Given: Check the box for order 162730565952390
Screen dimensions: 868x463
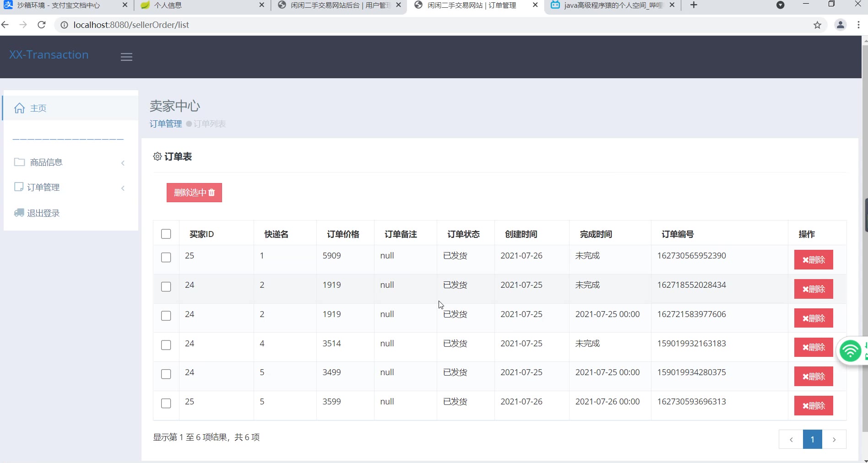Looking at the screenshot, I should [x=166, y=258].
